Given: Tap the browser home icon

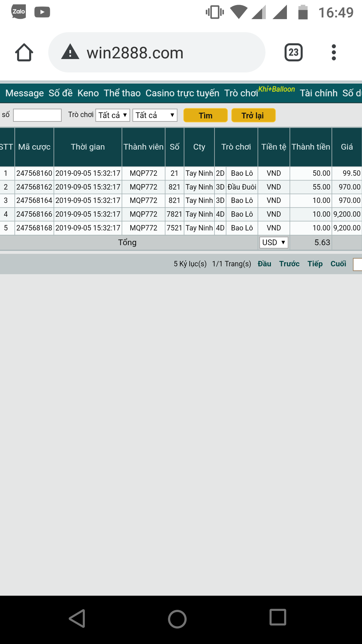Looking at the screenshot, I should click(24, 53).
